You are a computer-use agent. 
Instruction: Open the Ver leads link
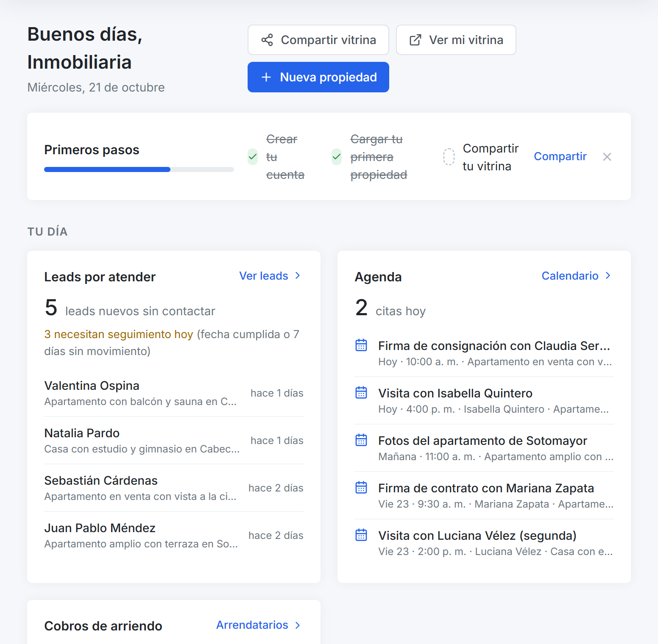pos(270,276)
